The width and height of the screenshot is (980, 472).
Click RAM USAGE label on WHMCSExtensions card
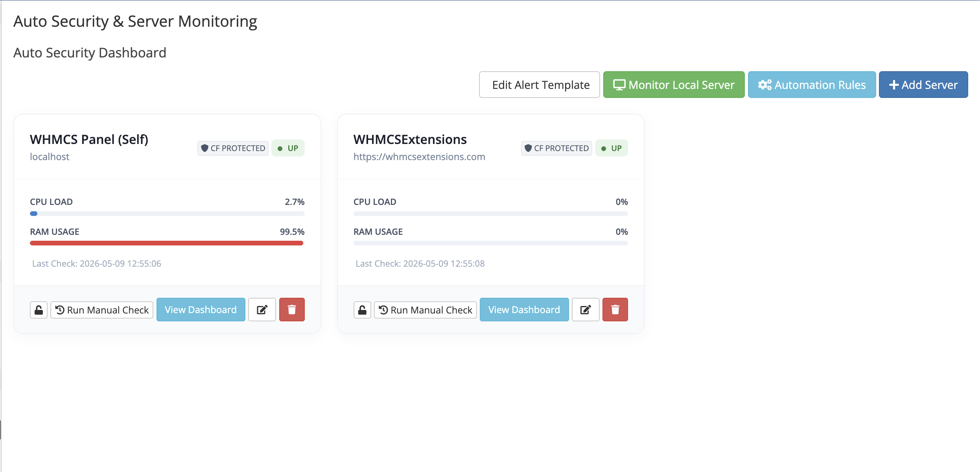(378, 232)
